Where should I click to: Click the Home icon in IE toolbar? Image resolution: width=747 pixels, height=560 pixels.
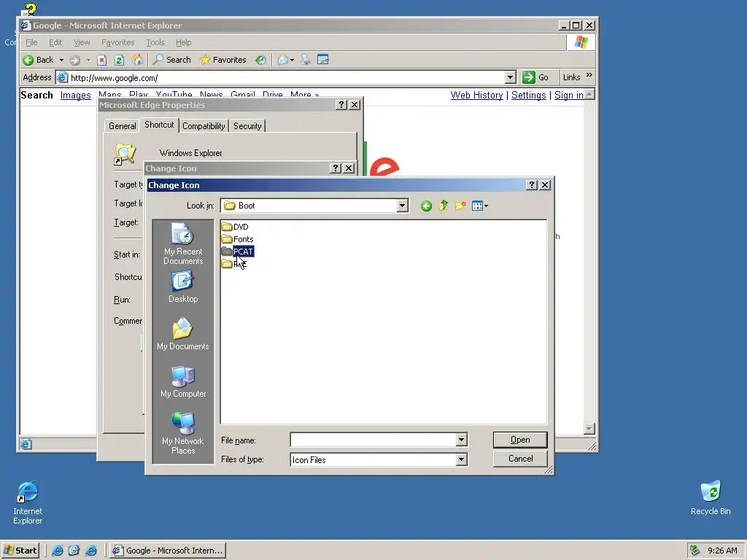(137, 60)
